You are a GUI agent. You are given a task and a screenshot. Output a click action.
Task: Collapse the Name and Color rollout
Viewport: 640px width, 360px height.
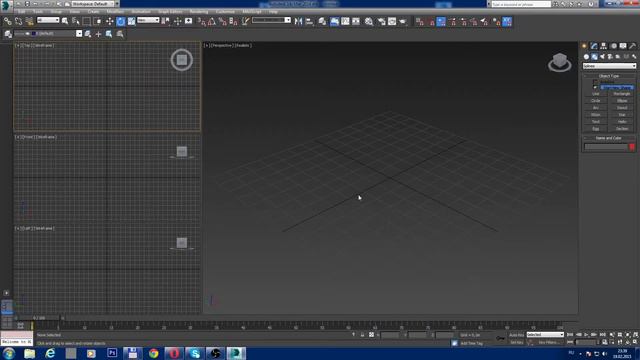[609, 138]
